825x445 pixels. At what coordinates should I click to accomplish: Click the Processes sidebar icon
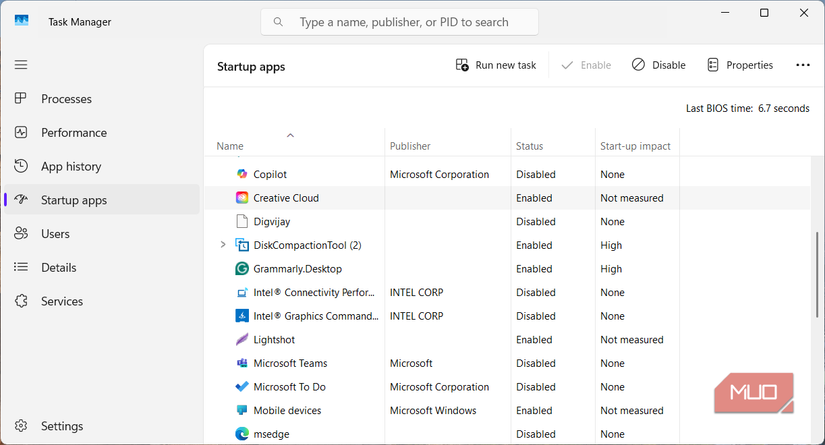coord(21,98)
